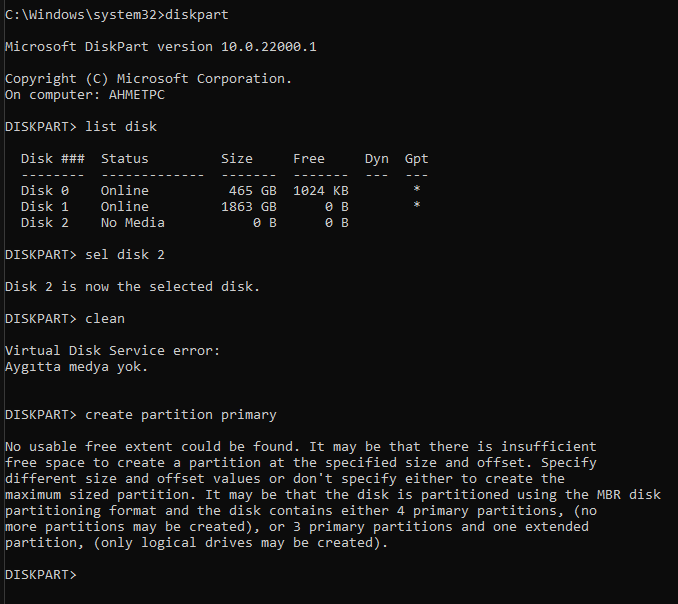Image resolution: width=678 pixels, height=604 pixels.
Task: Click the final empty DISKPART> prompt line
Action: click(40, 575)
